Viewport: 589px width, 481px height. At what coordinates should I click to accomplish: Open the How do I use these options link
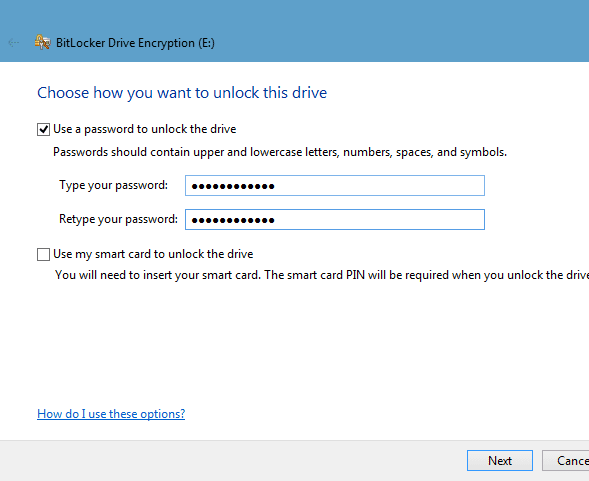pos(111,414)
